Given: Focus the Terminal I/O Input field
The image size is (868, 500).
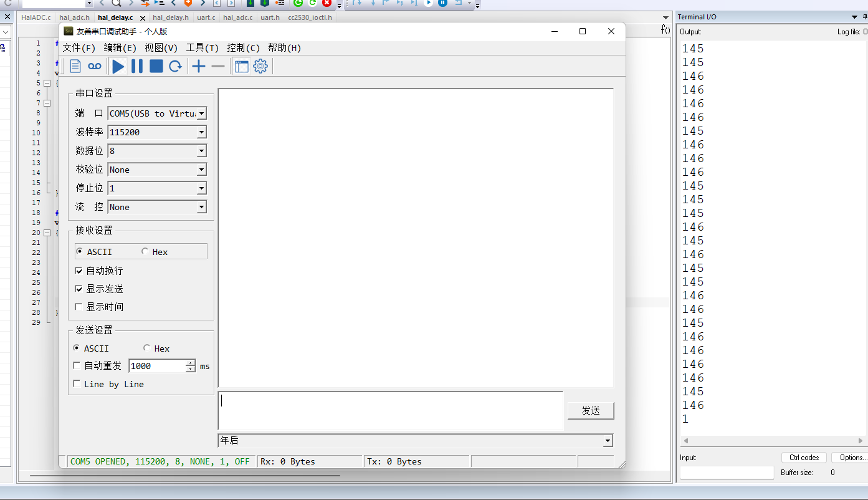Looking at the screenshot, I should tap(727, 473).
